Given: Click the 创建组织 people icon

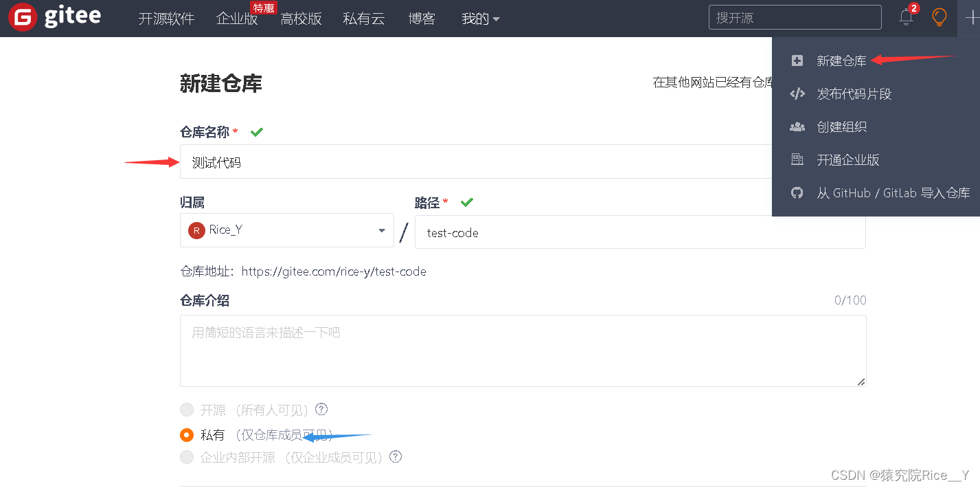Looking at the screenshot, I should [x=797, y=127].
